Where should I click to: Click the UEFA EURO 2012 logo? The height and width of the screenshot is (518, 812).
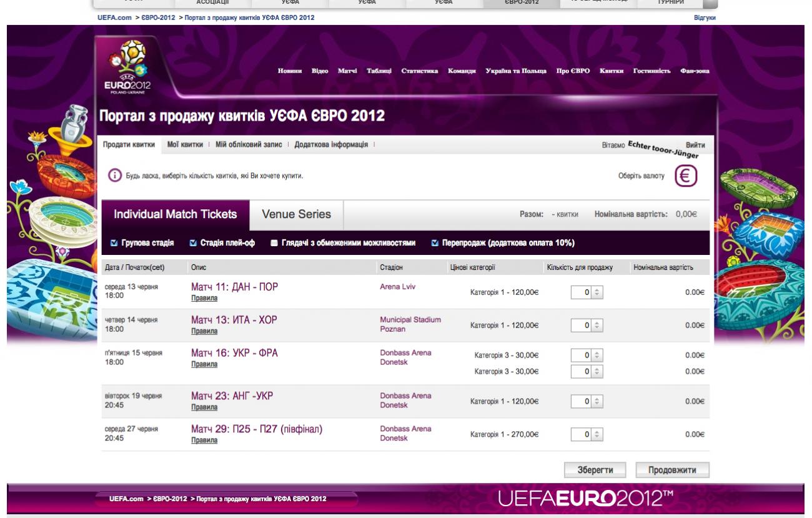(127, 66)
